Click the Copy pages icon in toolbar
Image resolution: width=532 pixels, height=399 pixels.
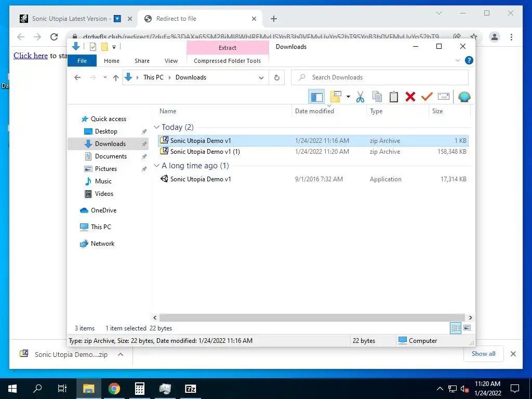click(x=377, y=97)
